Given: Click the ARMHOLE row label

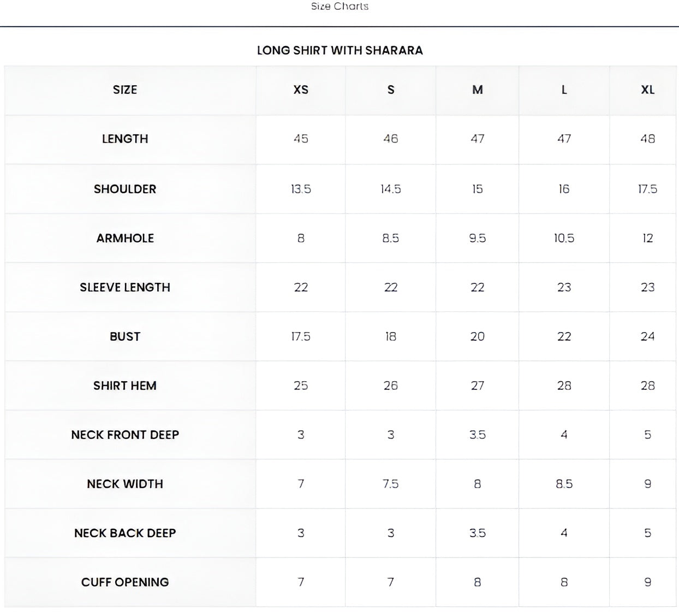Looking at the screenshot, I should 125,238.
